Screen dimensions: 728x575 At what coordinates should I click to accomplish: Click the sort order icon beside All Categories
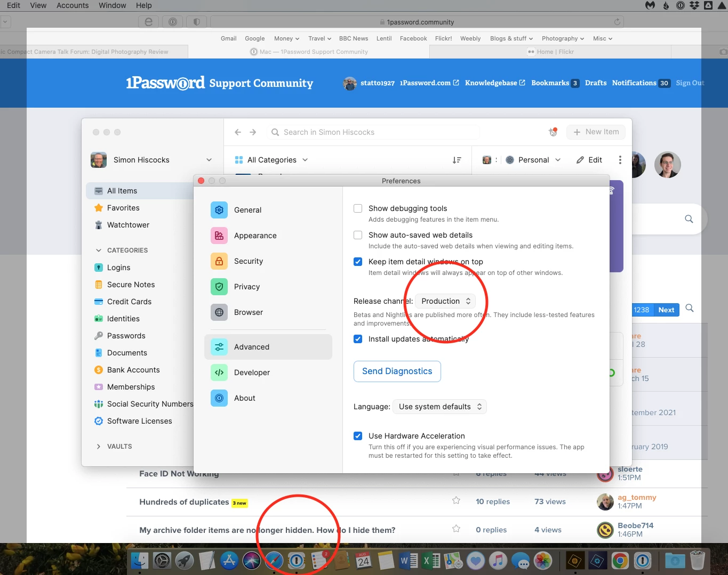457,160
